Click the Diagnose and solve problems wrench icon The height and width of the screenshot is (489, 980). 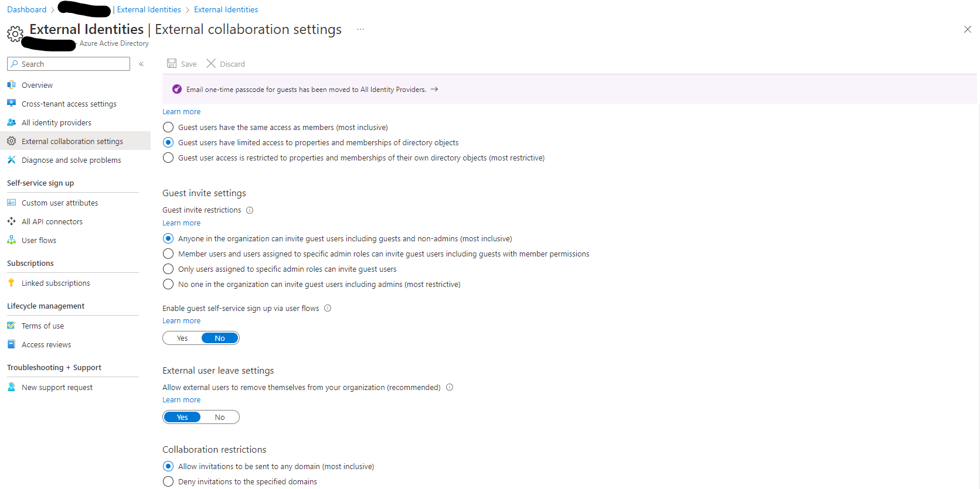(x=12, y=160)
